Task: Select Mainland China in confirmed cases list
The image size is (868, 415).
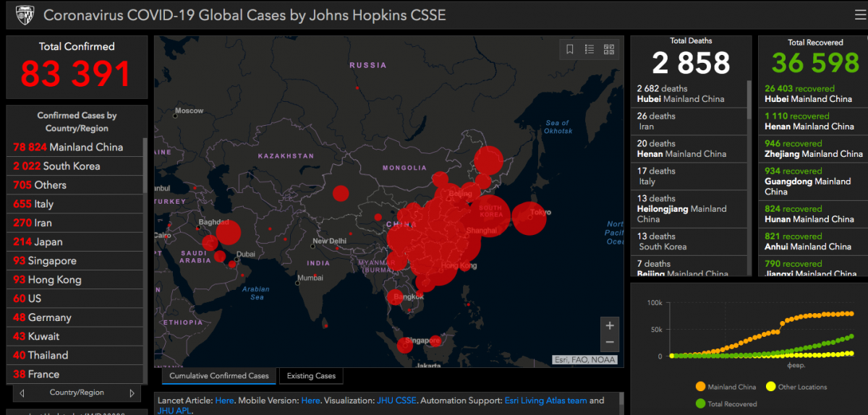Action: [75, 147]
